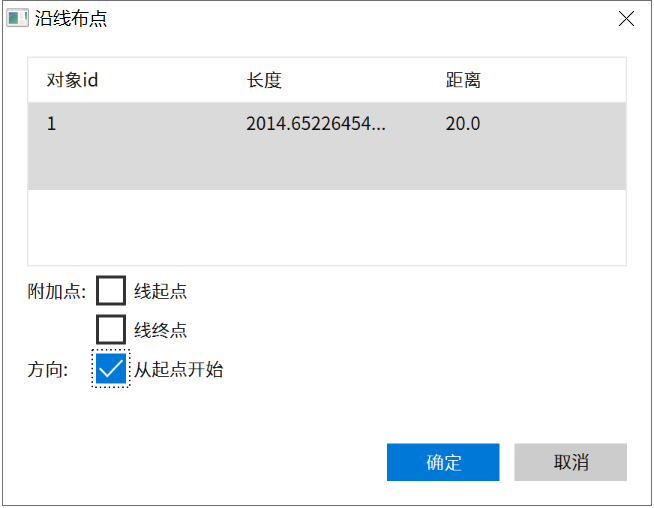
Task: Click the 取消 button
Action: [x=571, y=462]
